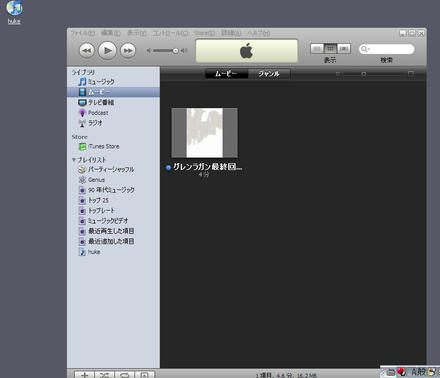Open the ミュージックビデオ smart playlist
Image resolution: width=440 pixels, height=378 pixels.
[x=103, y=221]
